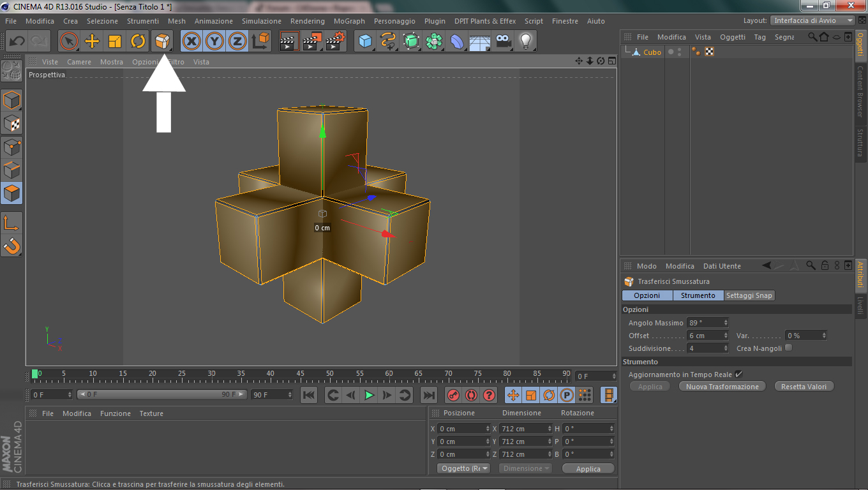The height and width of the screenshot is (490, 868).
Task: Click the timeline frame range slider
Action: click(x=161, y=395)
